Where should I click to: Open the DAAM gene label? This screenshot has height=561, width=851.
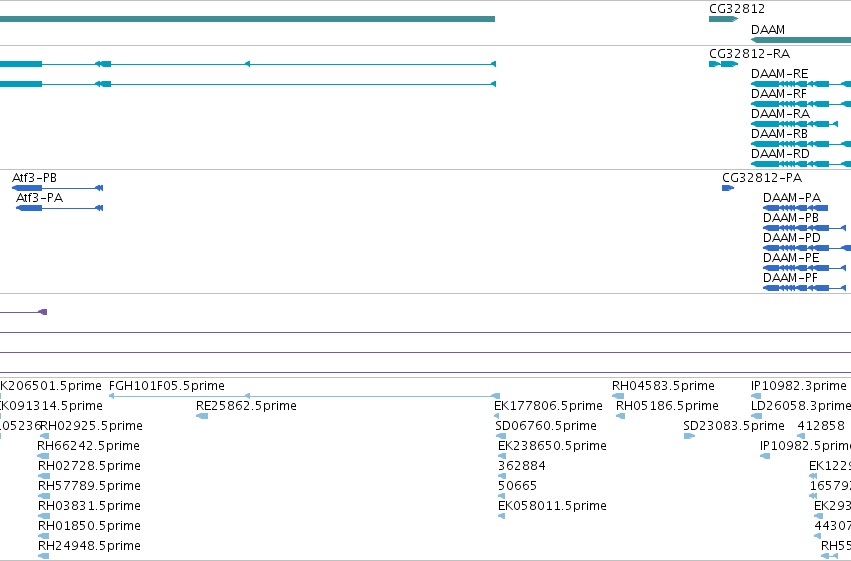768,30
